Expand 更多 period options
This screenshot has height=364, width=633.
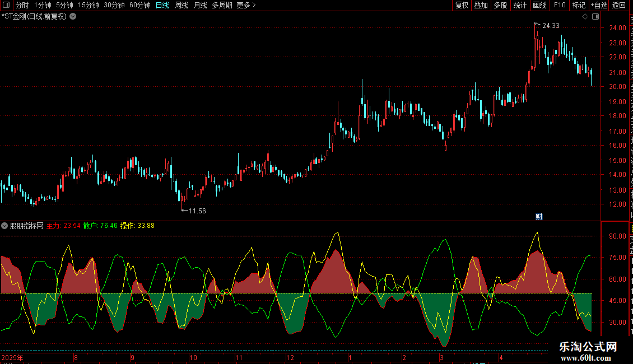pos(246,5)
